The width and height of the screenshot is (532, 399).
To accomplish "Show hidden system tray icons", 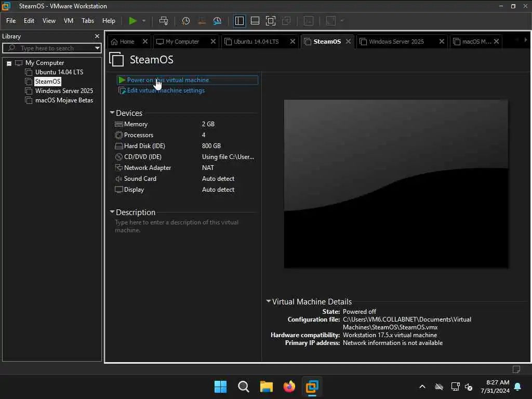I will coord(422,387).
